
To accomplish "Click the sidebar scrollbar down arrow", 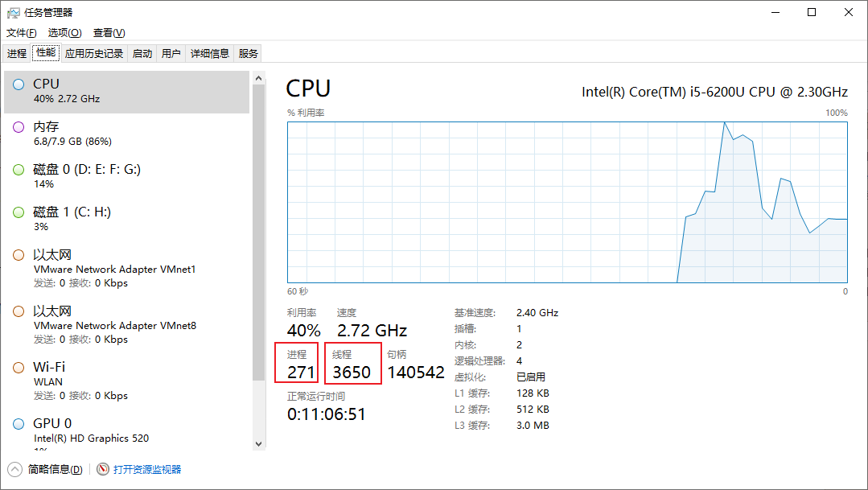I will [259, 443].
